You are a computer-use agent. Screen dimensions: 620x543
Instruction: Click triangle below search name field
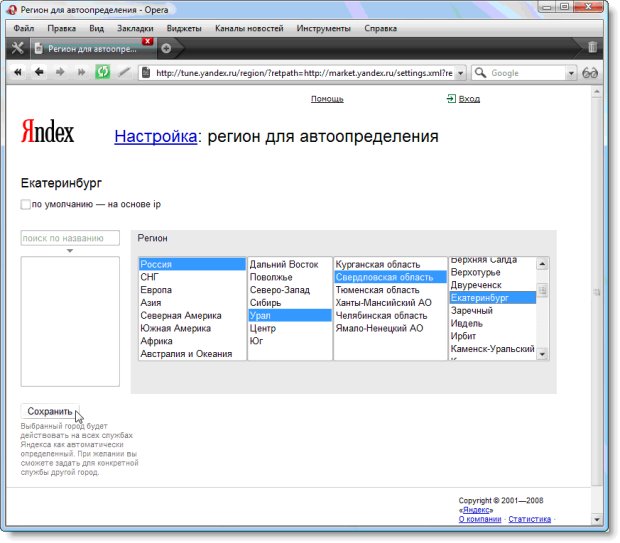tap(70, 251)
